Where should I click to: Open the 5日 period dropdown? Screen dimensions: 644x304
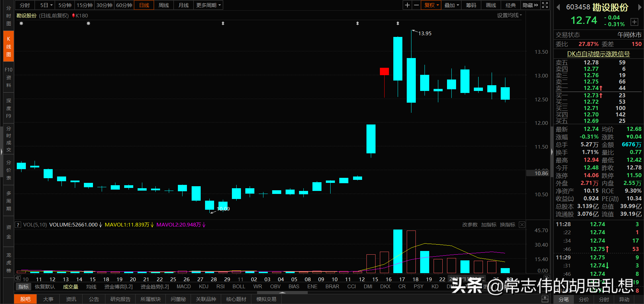click(46, 5)
